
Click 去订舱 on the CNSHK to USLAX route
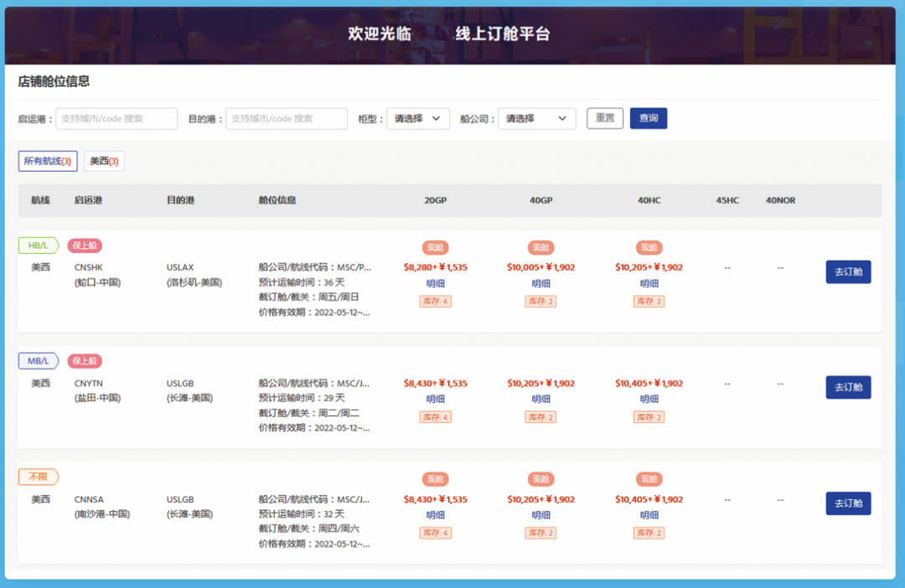click(848, 271)
